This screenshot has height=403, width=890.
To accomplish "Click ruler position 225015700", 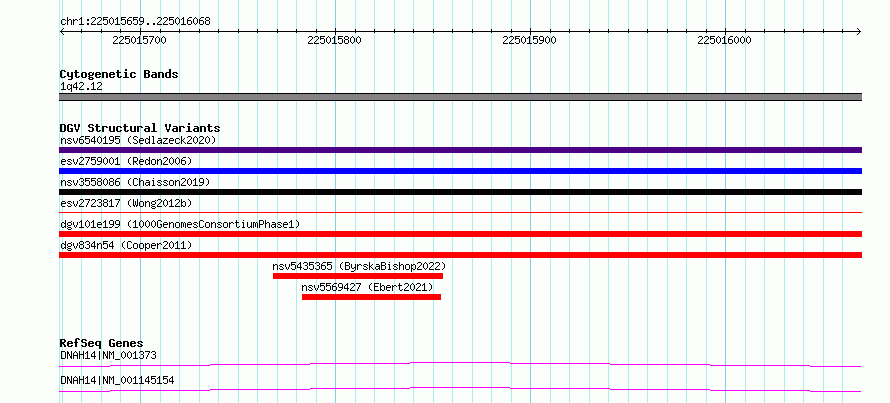I will pyautogui.click(x=140, y=40).
